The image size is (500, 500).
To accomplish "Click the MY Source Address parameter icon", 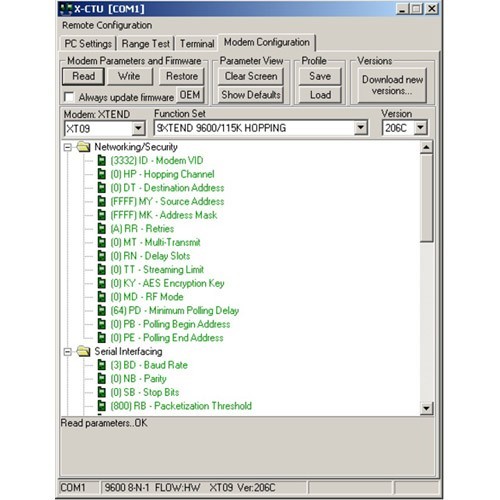I will [x=102, y=201].
